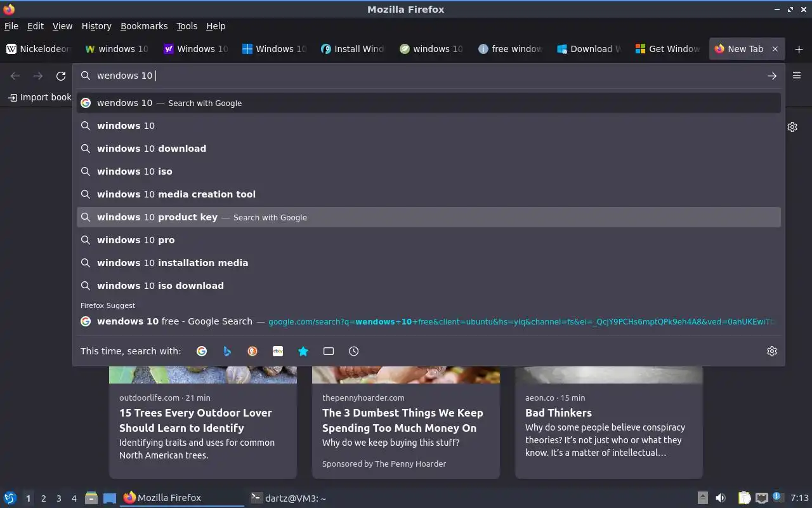Screen dimensions: 812x508
Task: Search this time with Bing icon
Action: click(x=227, y=351)
